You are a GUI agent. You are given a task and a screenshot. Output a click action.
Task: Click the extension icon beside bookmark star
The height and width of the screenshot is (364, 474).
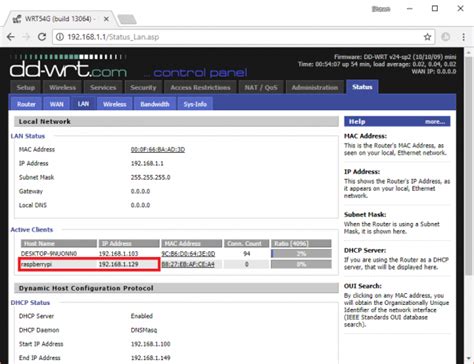coord(446,37)
